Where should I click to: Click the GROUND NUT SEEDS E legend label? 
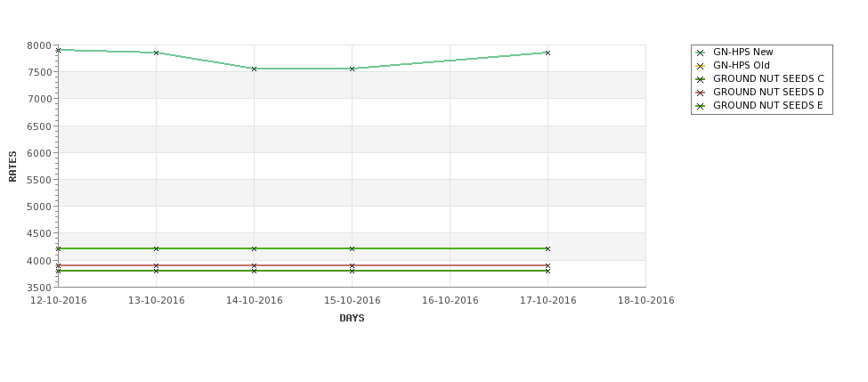coord(767,105)
